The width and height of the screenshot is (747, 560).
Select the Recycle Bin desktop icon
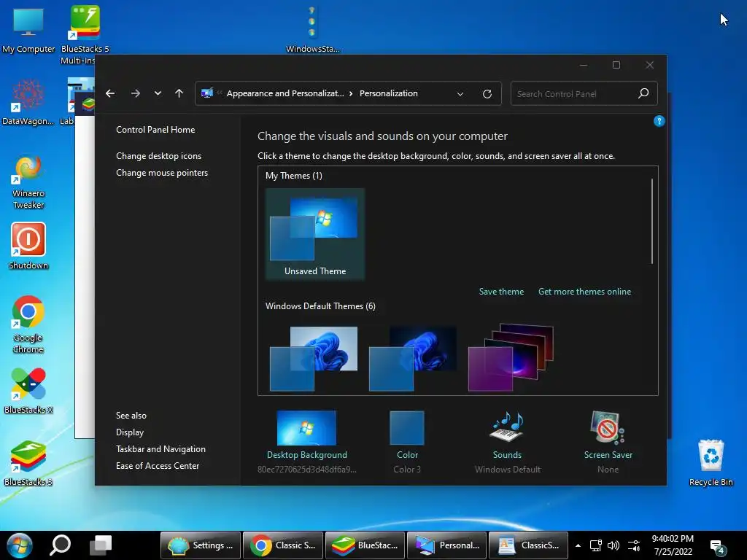[711, 463]
